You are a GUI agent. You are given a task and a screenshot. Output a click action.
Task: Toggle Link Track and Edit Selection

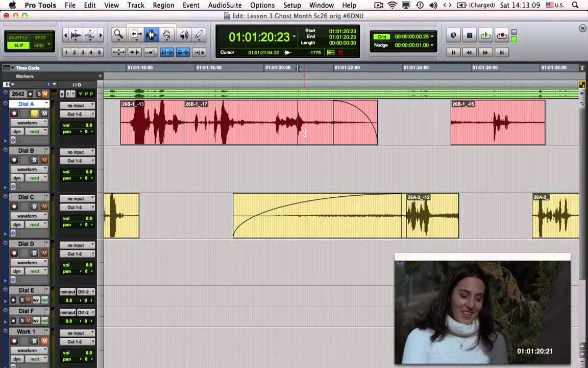[183, 53]
